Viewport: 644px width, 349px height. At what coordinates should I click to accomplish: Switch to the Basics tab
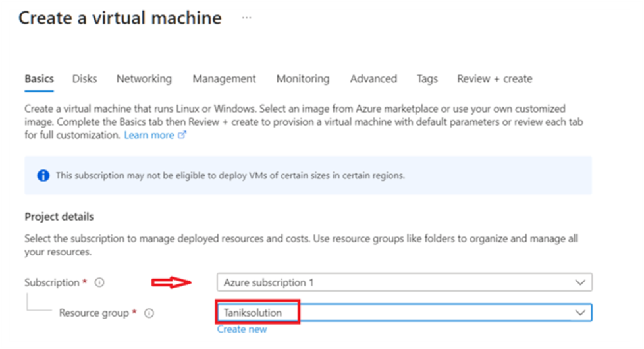coord(40,79)
